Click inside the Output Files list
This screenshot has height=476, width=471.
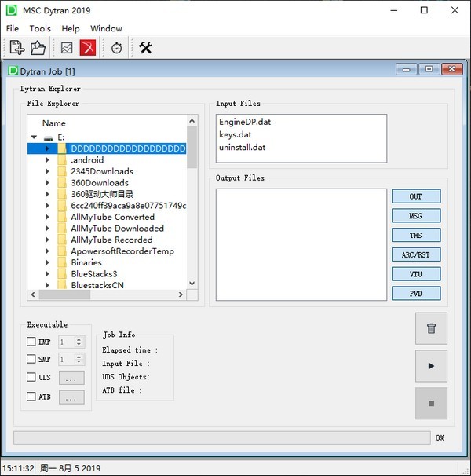click(301, 244)
